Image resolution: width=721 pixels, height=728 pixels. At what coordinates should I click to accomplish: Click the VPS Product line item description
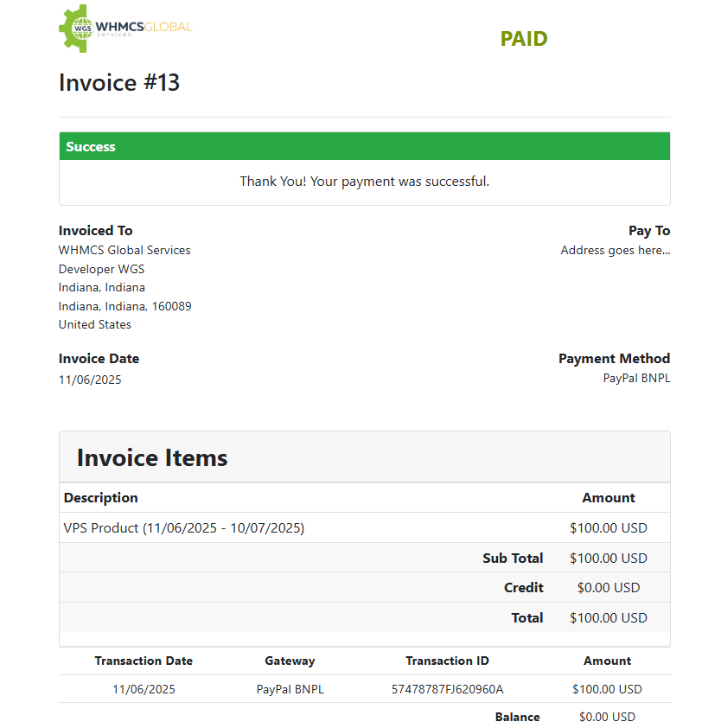point(184,527)
